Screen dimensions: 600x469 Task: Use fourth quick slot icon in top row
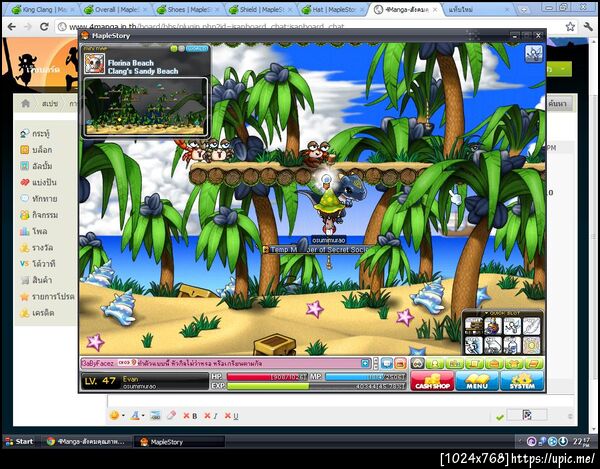(x=531, y=326)
